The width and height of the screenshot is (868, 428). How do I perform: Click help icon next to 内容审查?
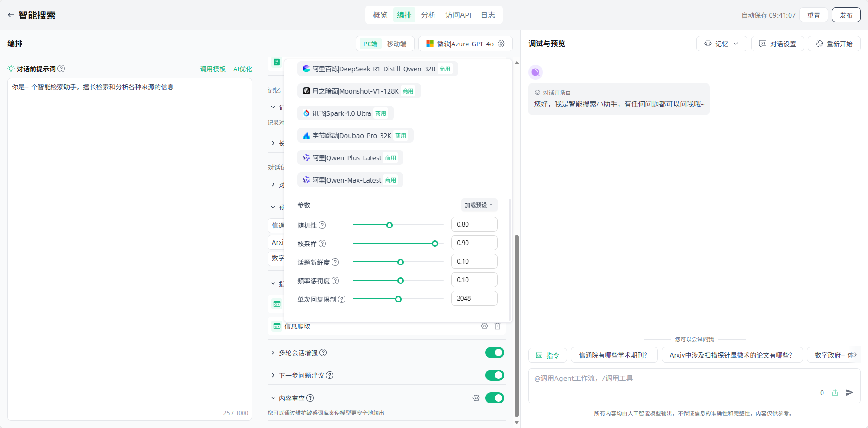point(310,398)
